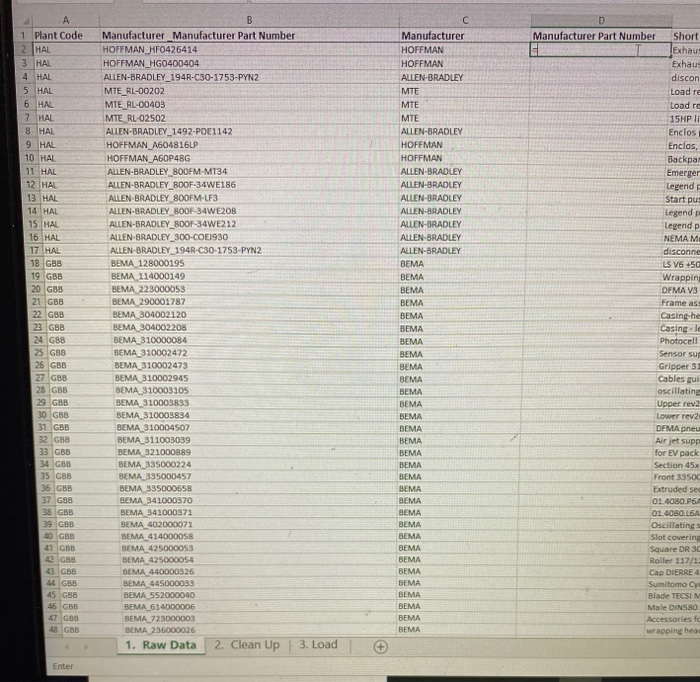Select cell BEMA_321000889

tap(258, 452)
